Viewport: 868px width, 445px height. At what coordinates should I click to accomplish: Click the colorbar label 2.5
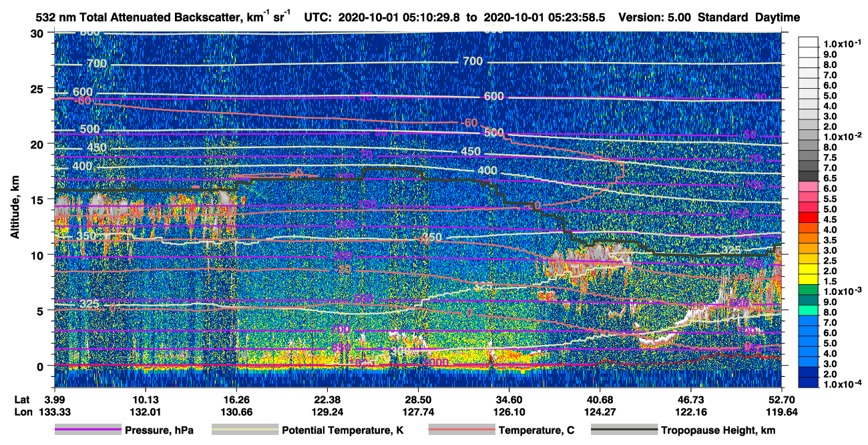(x=830, y=261)
